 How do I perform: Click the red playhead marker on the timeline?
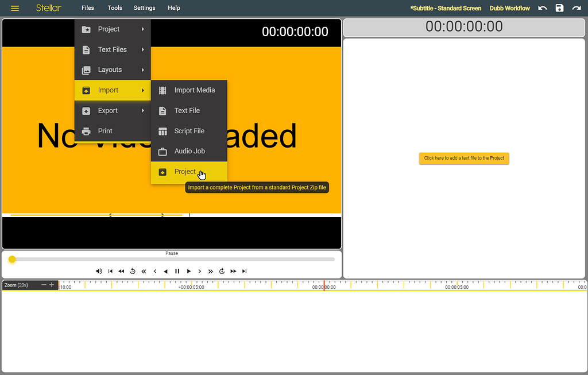coord(324,285)
